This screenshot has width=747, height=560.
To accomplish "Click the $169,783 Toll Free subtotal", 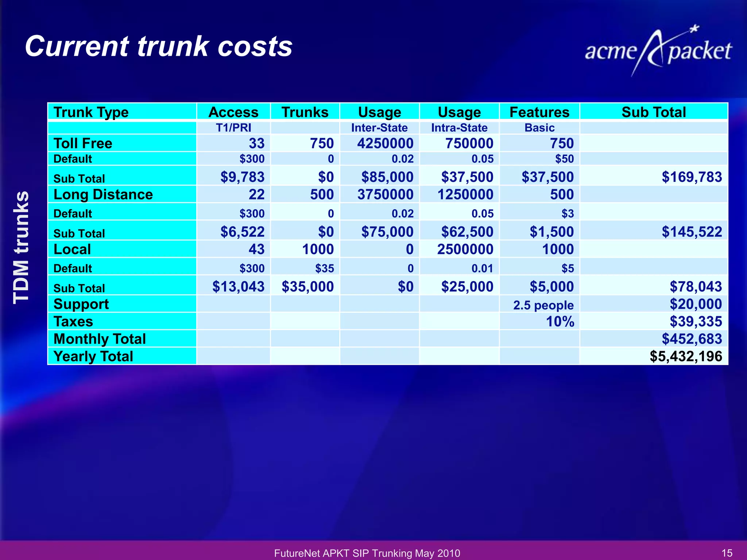I will point(692,177).
